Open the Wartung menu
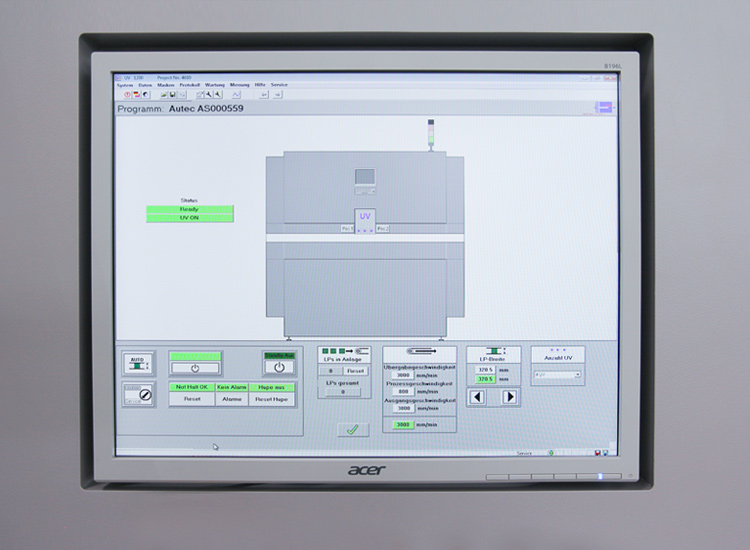The height and width of the screenshot is (550, 750). click(215, 85)
